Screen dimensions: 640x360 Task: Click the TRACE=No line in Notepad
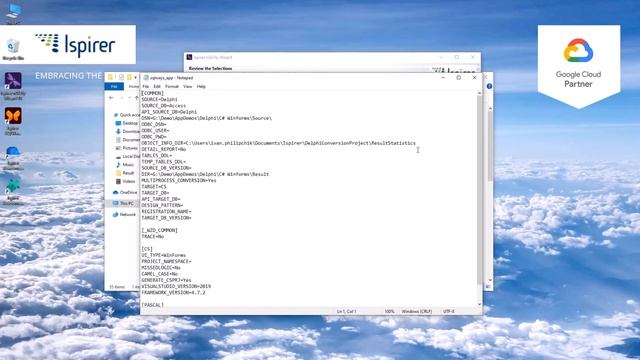[152, 237]
